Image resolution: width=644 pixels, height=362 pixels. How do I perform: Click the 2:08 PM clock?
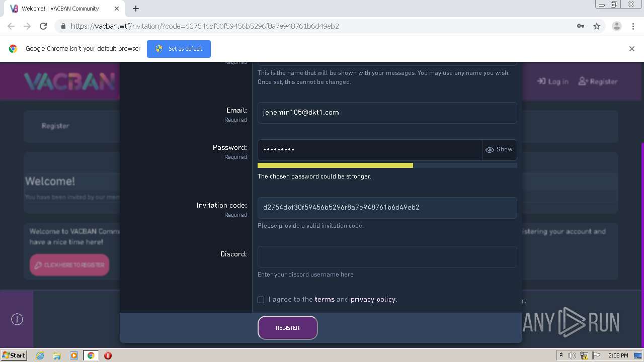coord(618,355)
